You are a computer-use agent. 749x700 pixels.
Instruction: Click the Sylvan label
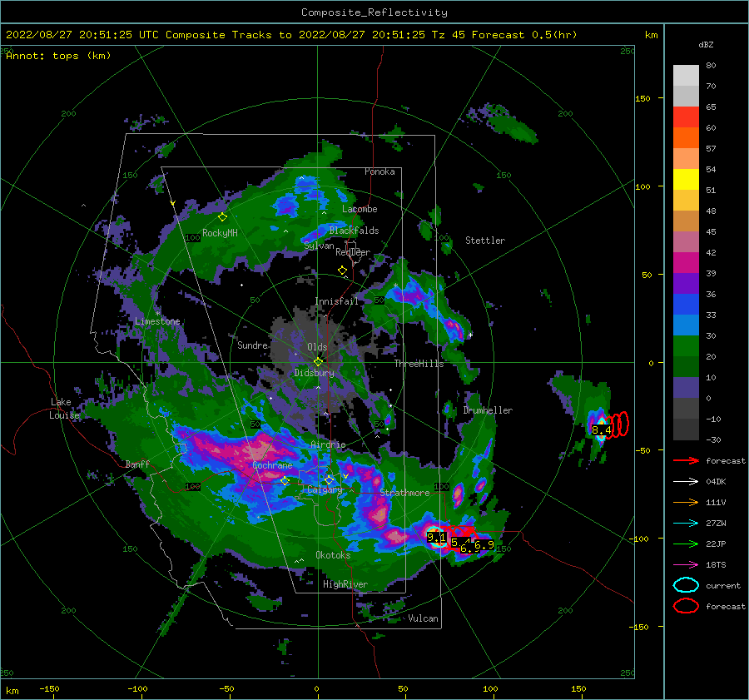click(x=319, y=246)
